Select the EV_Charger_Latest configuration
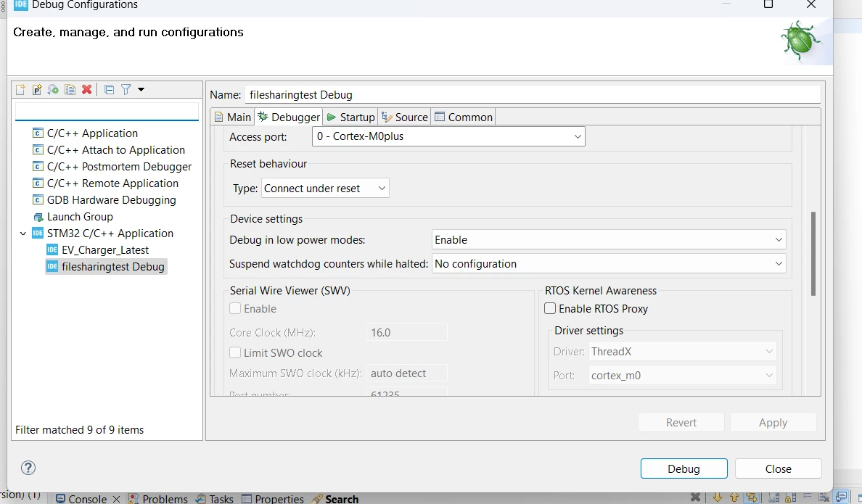 click(x=105, y=249)
